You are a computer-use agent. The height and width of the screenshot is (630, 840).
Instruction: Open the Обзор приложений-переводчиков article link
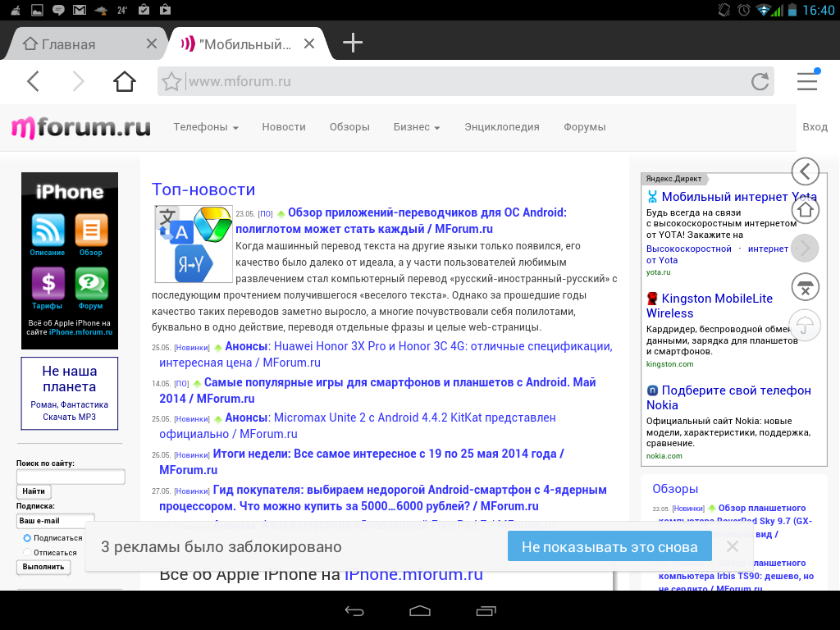pyautogui.click(x=401, y=221)
